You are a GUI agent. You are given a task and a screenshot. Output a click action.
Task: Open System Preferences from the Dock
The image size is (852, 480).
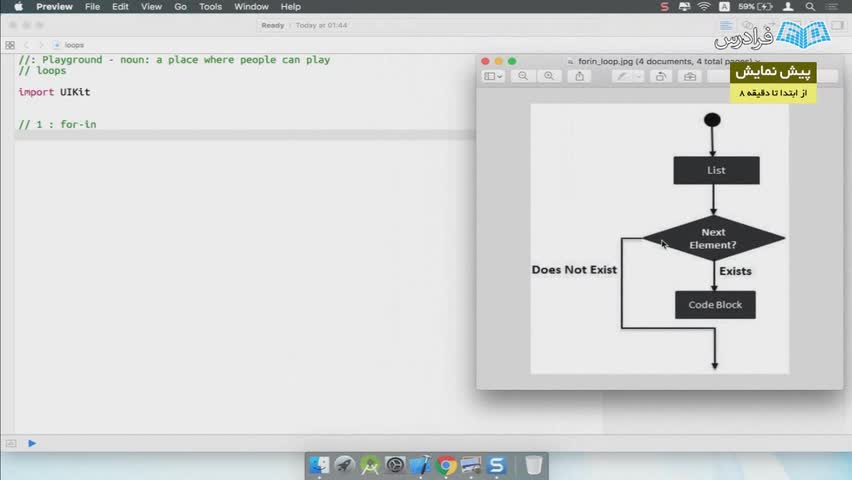(x=395, y=465)
